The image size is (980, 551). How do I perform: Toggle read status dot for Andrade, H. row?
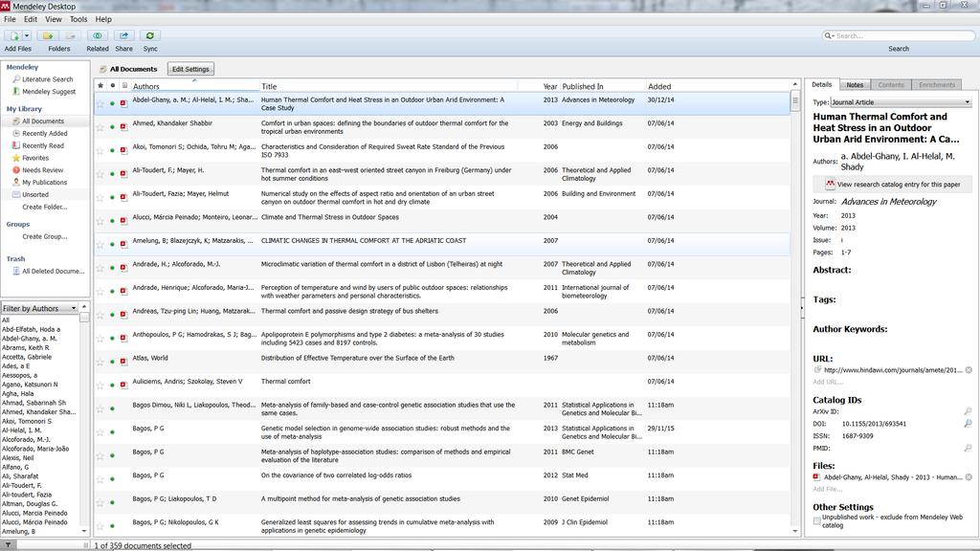113,268
